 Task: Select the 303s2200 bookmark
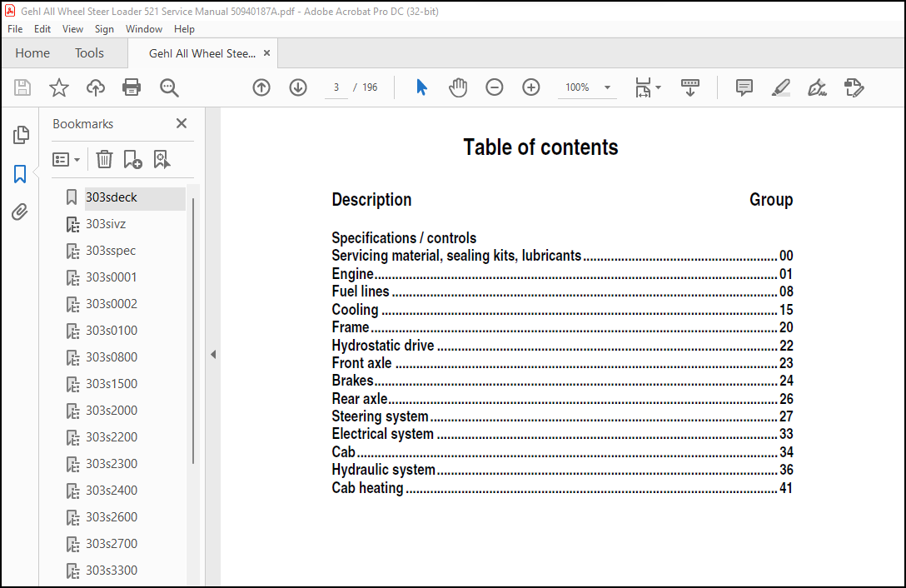pyautogui.click(x=112, y=436)
